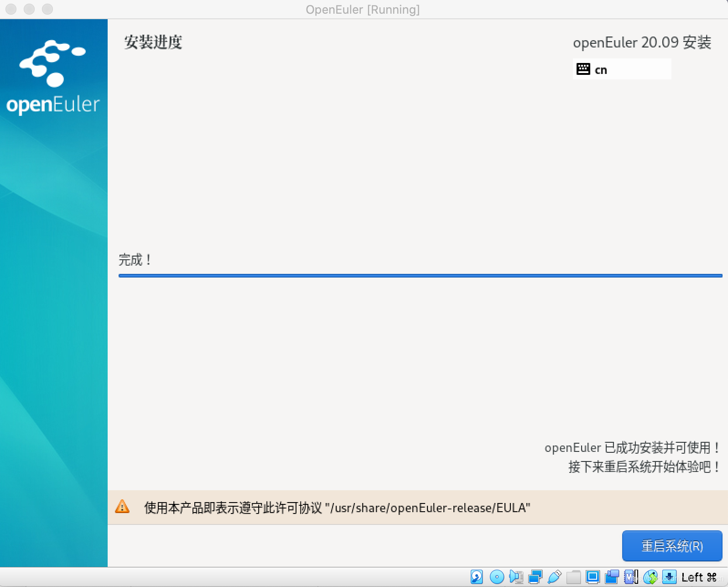Open the hard disk activity indicator
The height and width of the screenshot is (587, 728).
(477, 577)
